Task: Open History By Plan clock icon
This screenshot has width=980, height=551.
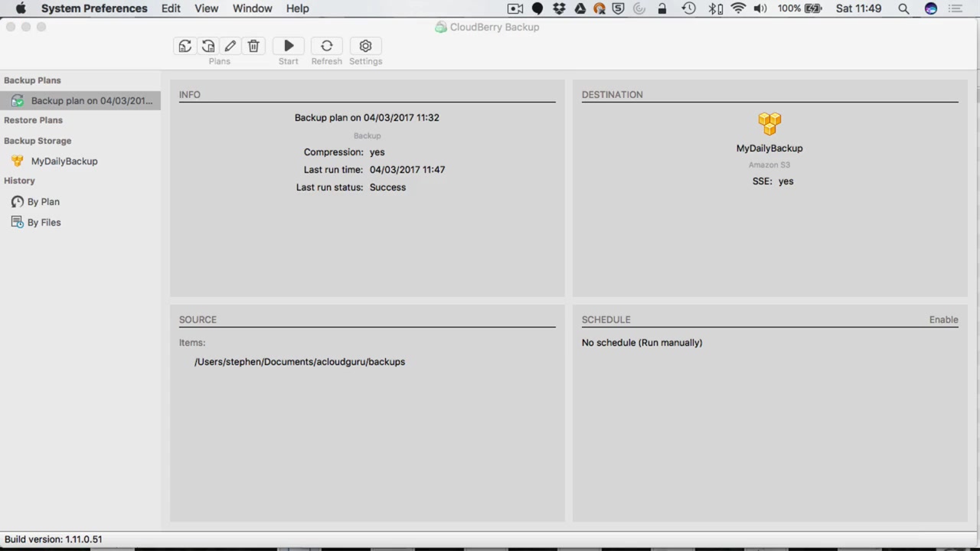Action: [18, 201]
